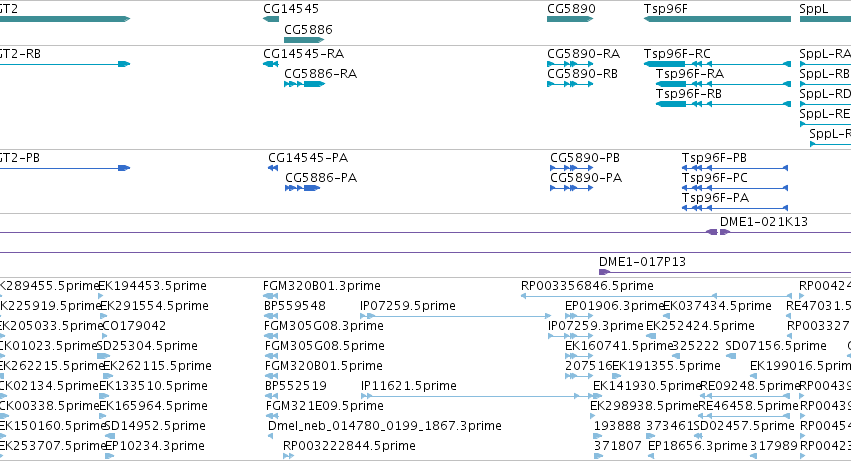Select the FGM320B01.3prime EST label
This screenshot has height=461, width=851.
[322, 286]
